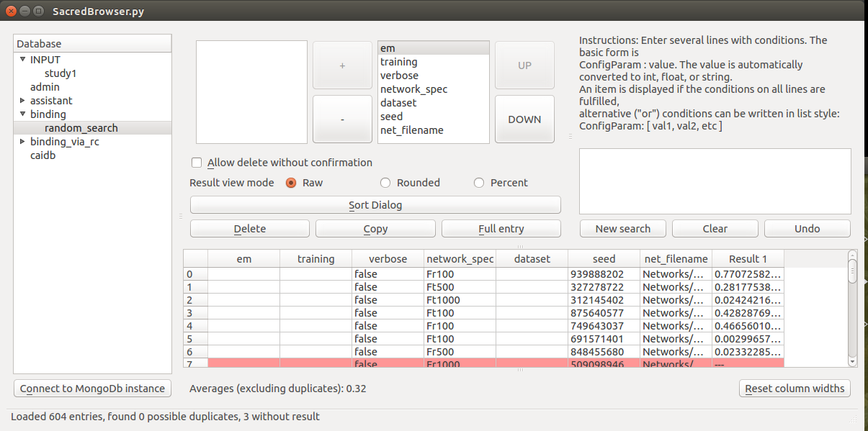Click the training column header
Screen dimensions: 868x431
tap(316, 259)
